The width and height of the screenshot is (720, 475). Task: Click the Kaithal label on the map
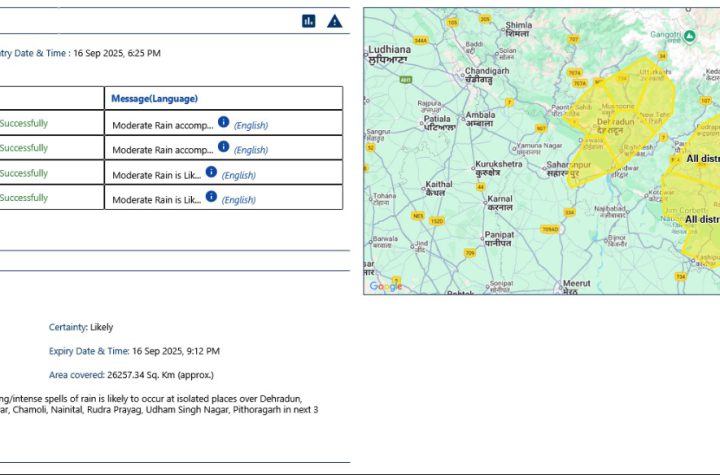point(439,188)
